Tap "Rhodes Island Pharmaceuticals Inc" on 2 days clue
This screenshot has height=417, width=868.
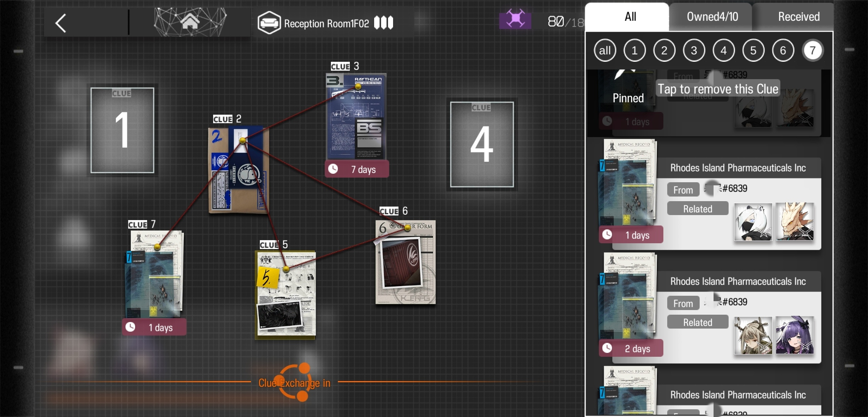[x=738, y=281]
